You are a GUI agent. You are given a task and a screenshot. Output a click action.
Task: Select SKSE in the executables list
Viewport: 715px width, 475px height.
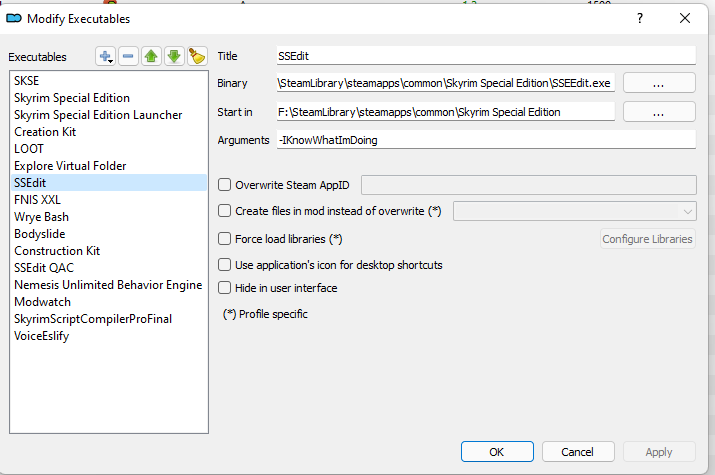click(109, 81)
